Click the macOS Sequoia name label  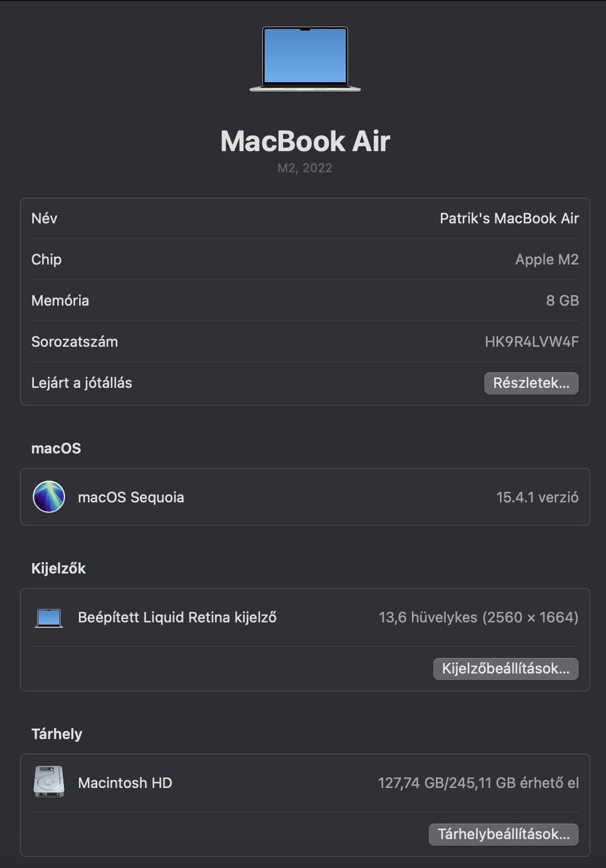131,497
